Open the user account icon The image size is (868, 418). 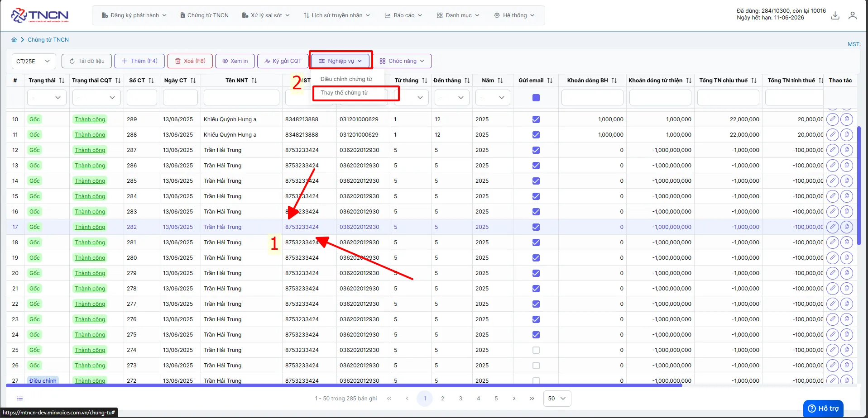853,15
